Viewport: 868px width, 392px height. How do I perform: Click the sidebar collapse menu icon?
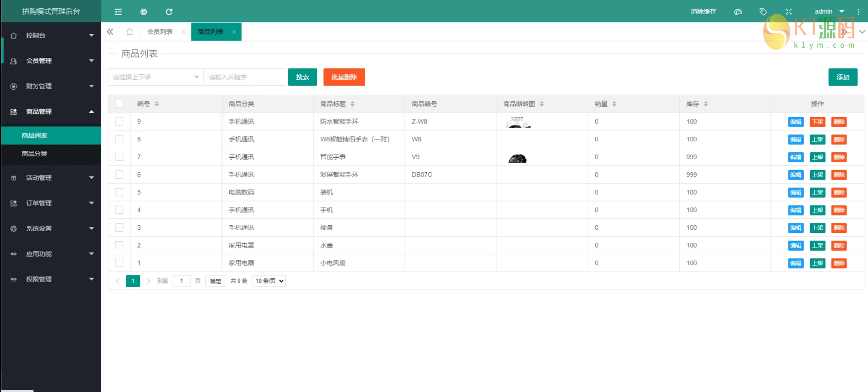point(118,12)
